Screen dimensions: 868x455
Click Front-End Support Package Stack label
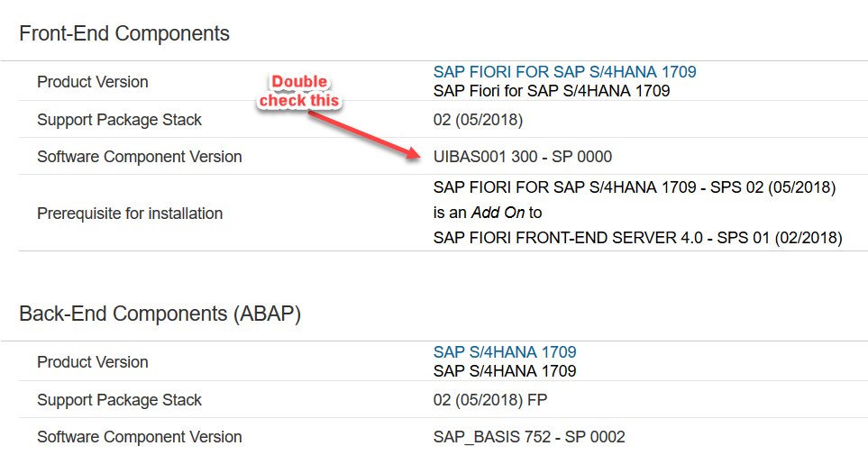click(x=119, y=120)
